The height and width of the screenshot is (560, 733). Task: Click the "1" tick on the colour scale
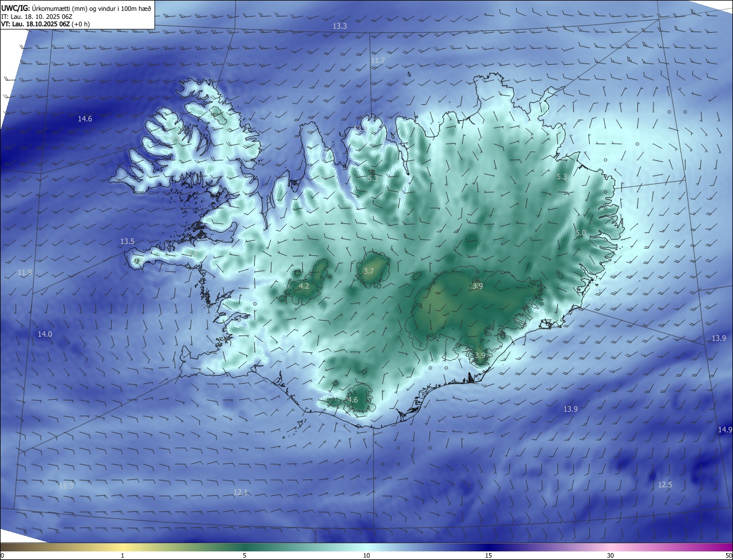coord(123,555)
